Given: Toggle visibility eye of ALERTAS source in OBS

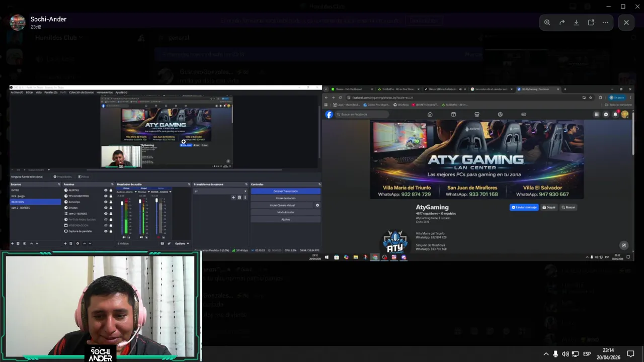Looking at the screenshot, I should coord(106,190).
